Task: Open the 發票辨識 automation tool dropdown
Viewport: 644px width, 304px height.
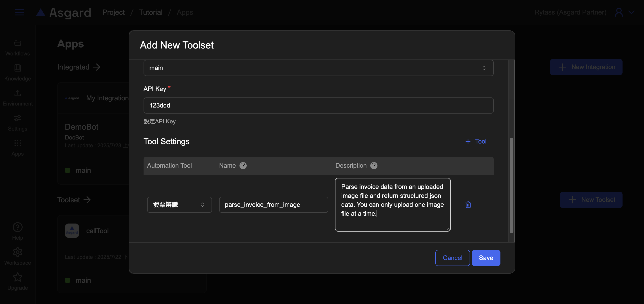Action: [179, 205]
